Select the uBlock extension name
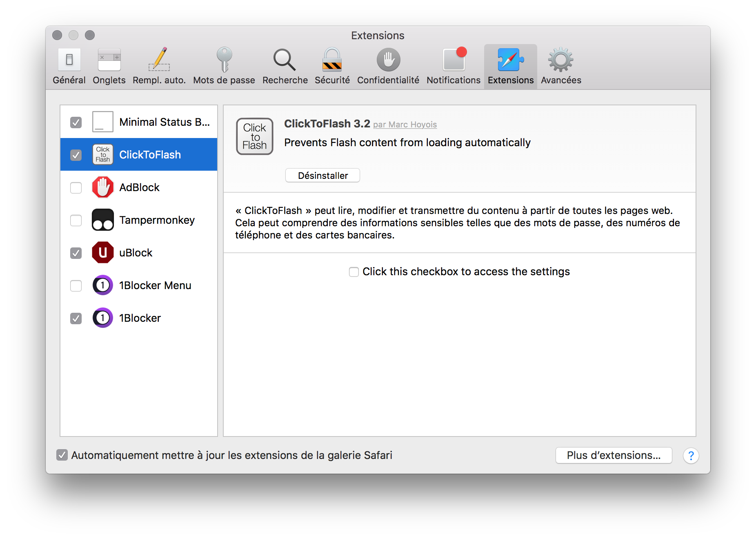756x539 pixels. pos(136,253)
